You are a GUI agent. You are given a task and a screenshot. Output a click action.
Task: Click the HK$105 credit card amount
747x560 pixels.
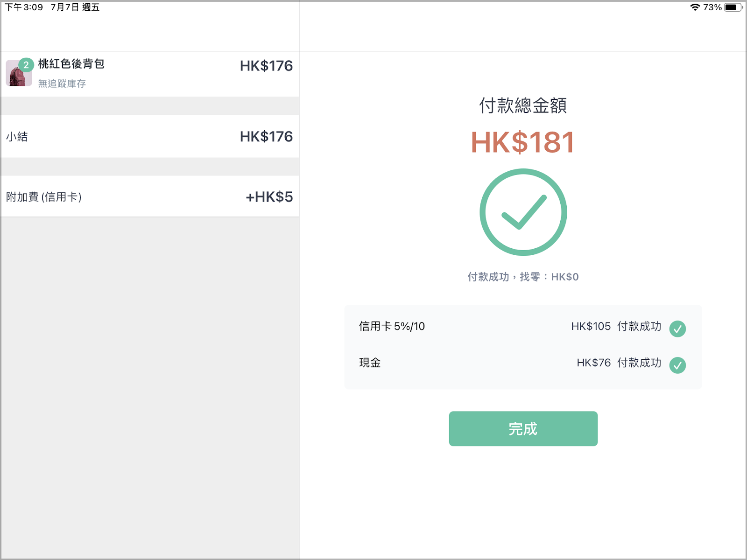(591, 326)
